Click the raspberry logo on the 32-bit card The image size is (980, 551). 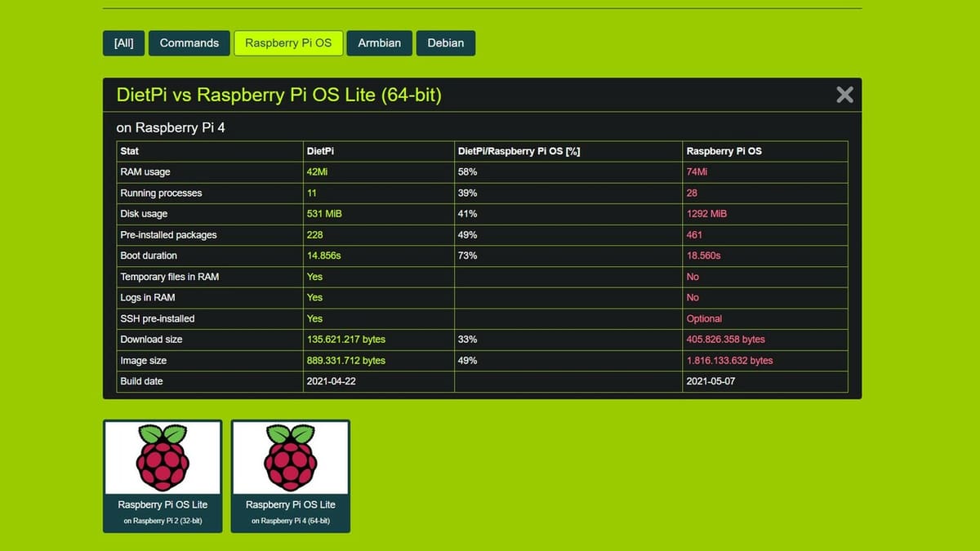click(x=163, y=458)
